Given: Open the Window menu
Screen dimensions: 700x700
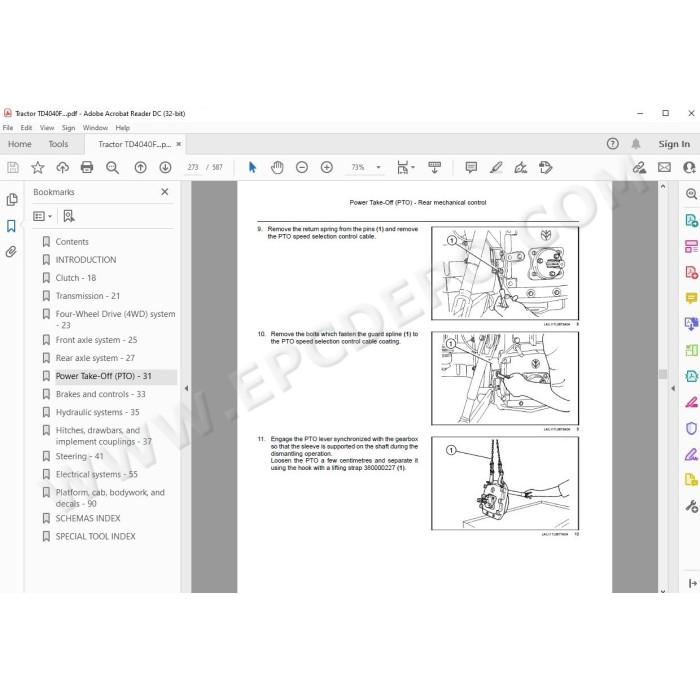Looking at the screenshot, I should pyautogui.click(x=95, y=128).
